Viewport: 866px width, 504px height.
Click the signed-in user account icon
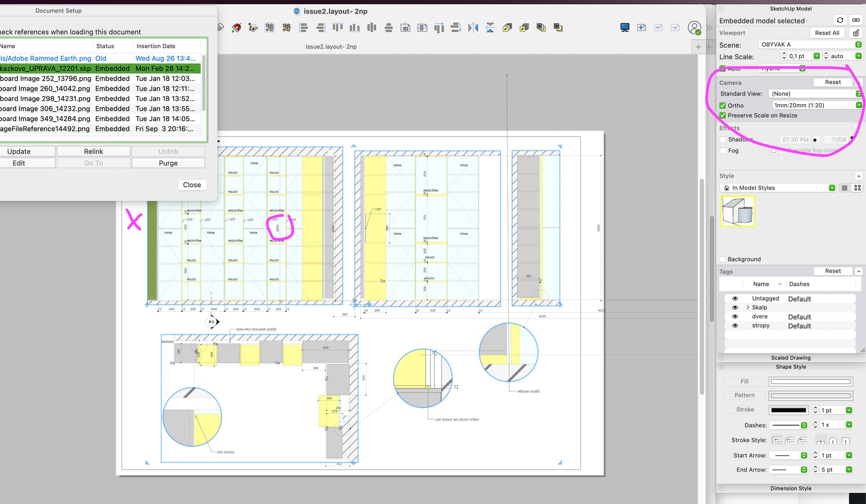[x=695, y=27]
